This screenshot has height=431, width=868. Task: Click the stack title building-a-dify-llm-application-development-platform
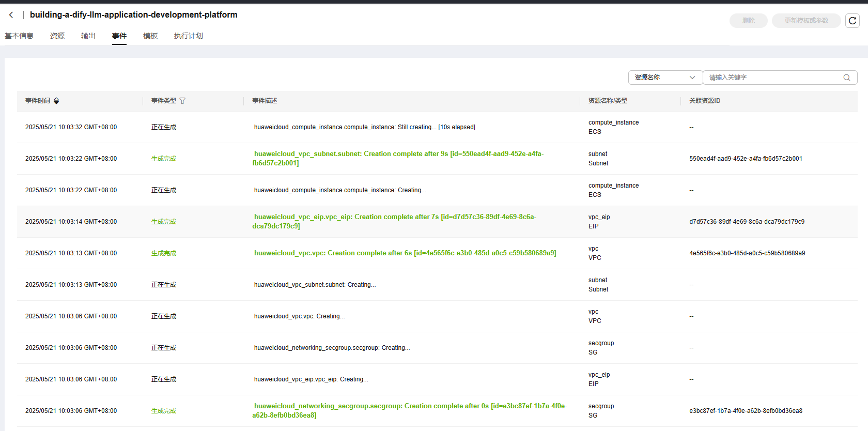(134, 15)
